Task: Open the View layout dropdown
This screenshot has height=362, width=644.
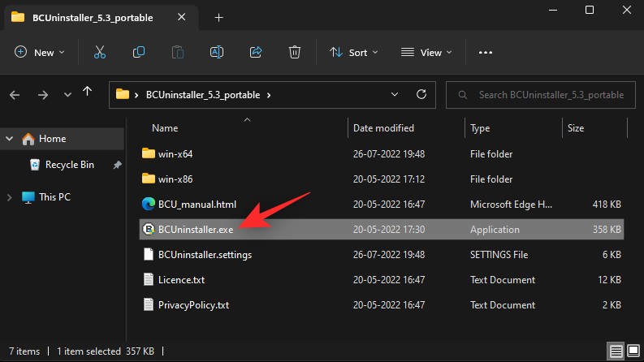Action: click(x=426, y=53)
